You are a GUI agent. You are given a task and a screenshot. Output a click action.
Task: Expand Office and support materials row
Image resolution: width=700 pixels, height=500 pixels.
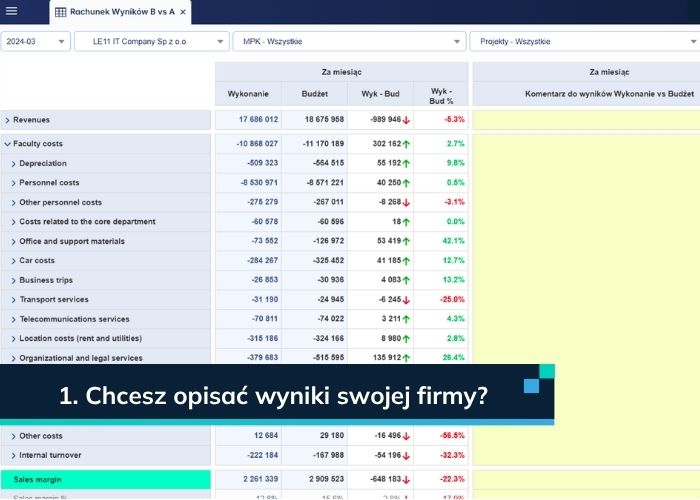click(x=13, y=242)
